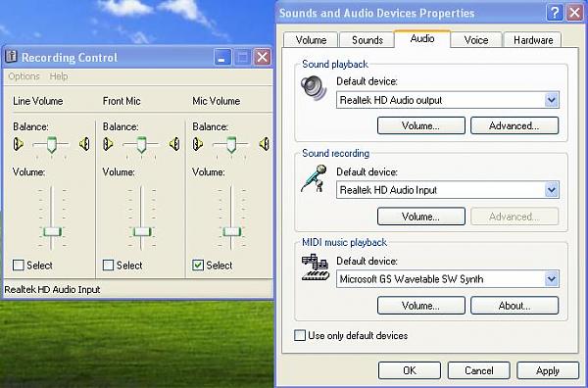Uncheck the Select checkbox for Mic Volume
This screenshot has height=388, width=588.
pos(198,266)
